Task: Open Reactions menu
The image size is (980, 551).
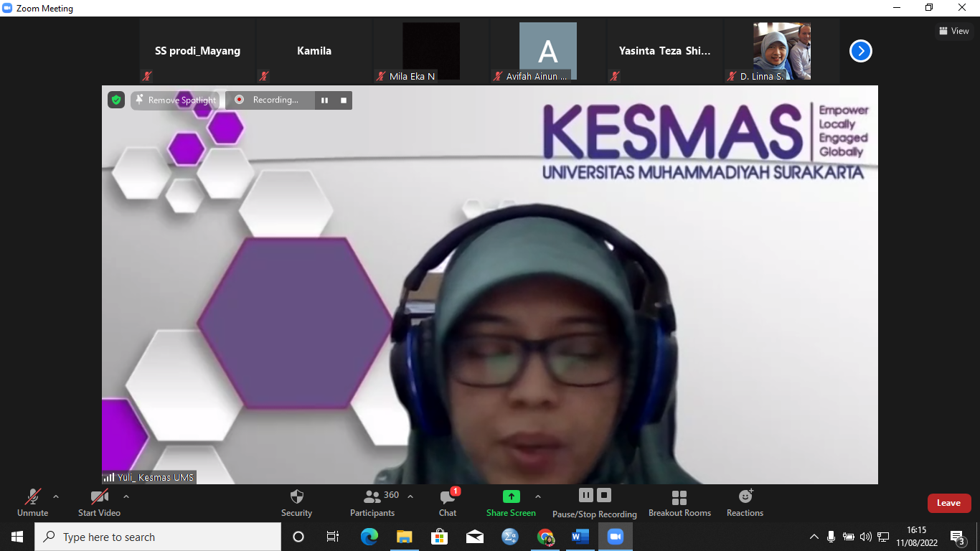Action: pyautogui.click(x=745, y=502)
